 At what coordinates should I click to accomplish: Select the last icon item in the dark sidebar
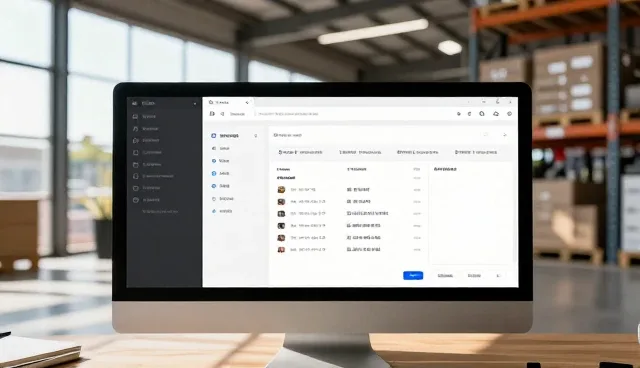click(x=146, y=200)
